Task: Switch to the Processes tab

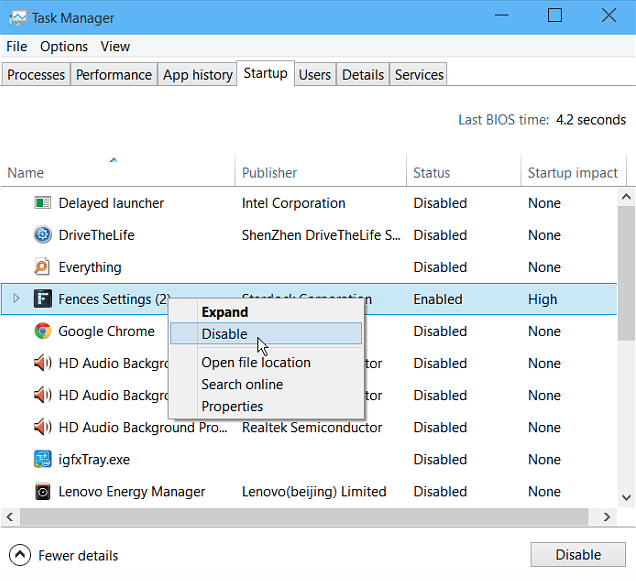Action: point(36,75)
